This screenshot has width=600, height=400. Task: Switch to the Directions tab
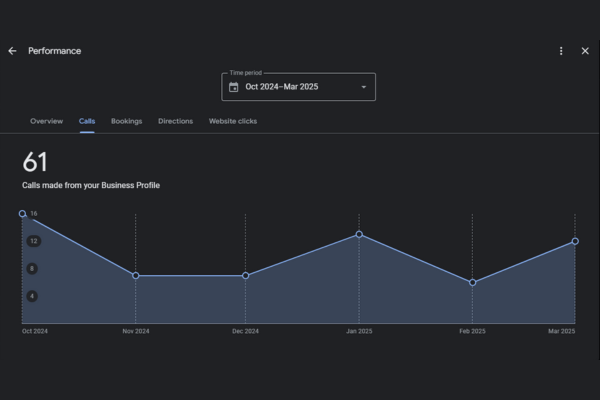[x=175, y=121]
